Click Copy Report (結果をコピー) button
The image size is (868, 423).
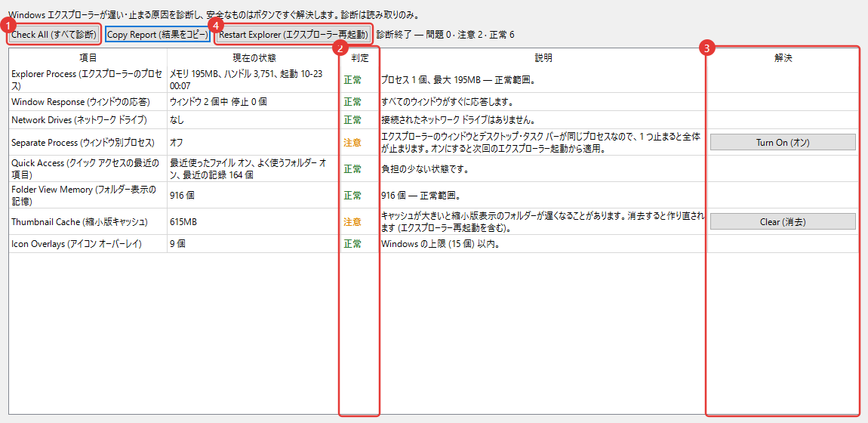pos(158,35)
